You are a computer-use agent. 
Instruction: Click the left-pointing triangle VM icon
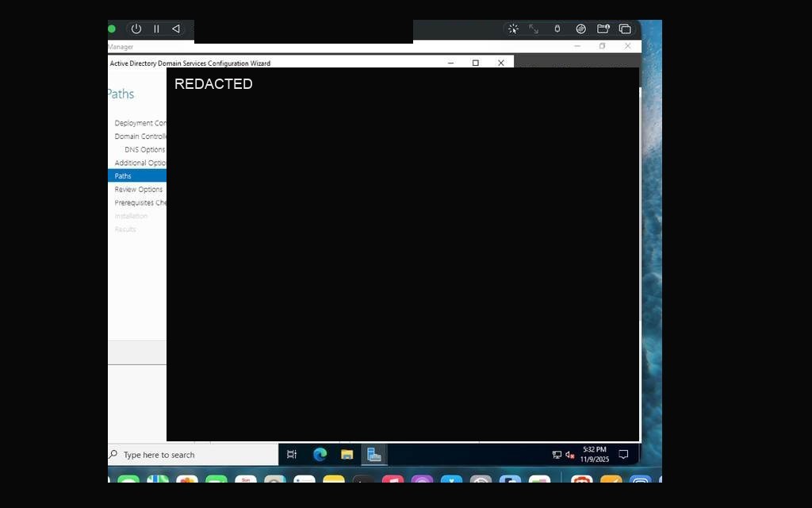[x=176, y=29]
